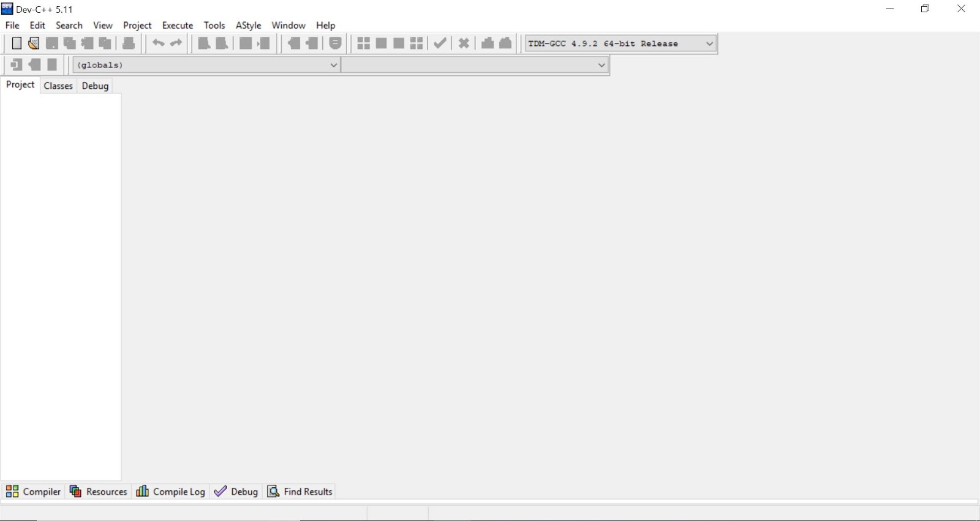Open the Compiler bottom tab
Viewport: 980px width, 521px height.
tap(33, 492)
